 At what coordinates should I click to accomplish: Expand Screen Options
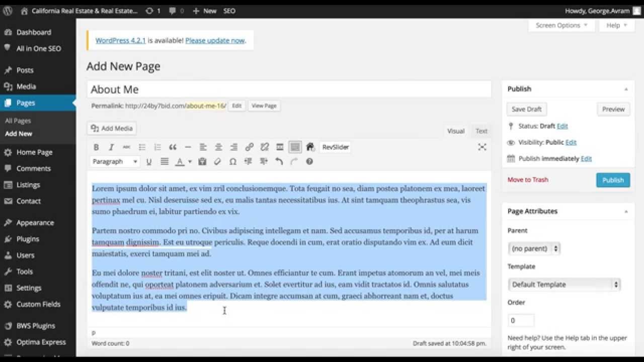click(x=561, y=25)
